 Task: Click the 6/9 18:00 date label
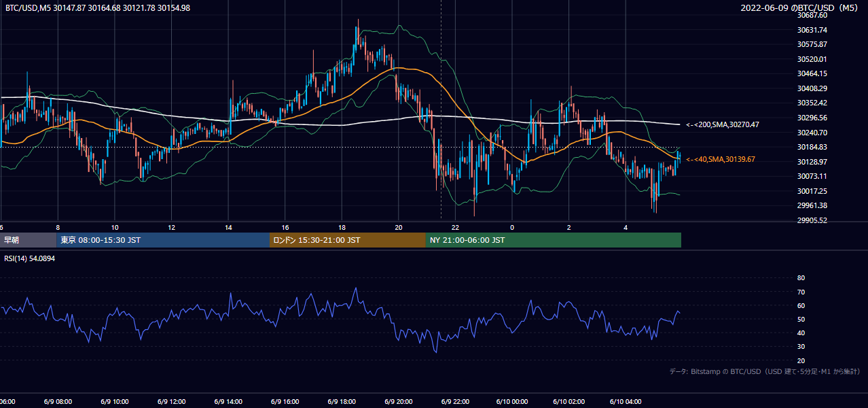[x=342, y=402]
